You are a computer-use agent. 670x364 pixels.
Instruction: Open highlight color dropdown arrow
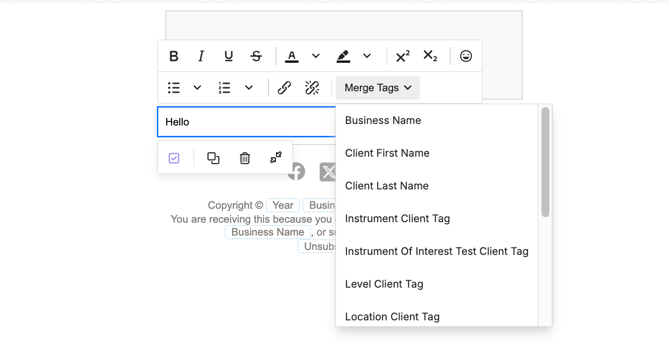coord(367,56)
